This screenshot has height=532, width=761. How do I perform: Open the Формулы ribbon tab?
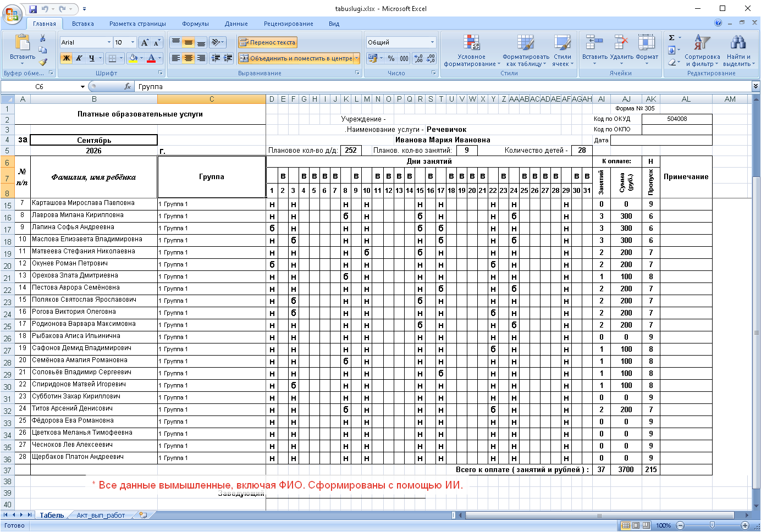click(195, 24)
